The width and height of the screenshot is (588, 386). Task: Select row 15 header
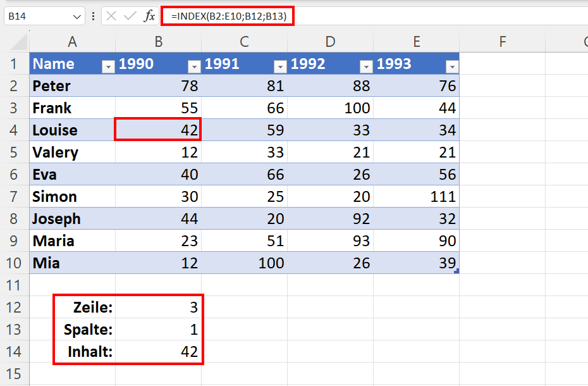pos(14,373)
